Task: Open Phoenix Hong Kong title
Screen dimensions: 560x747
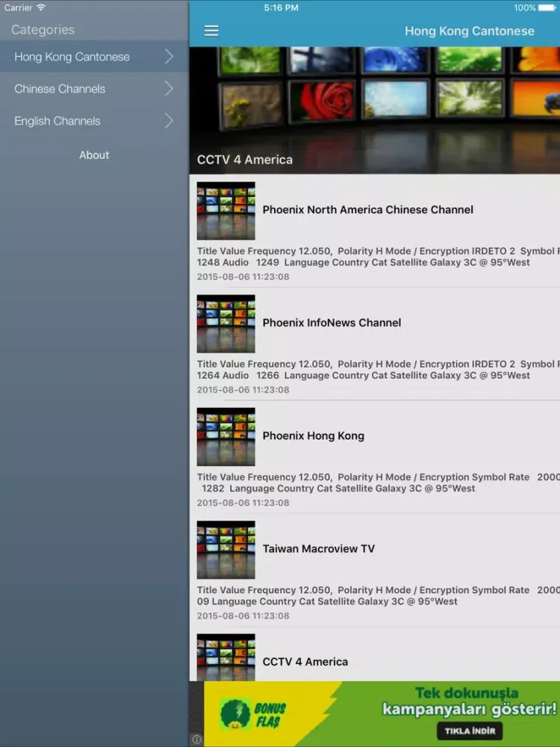Action: click(314, 436)
